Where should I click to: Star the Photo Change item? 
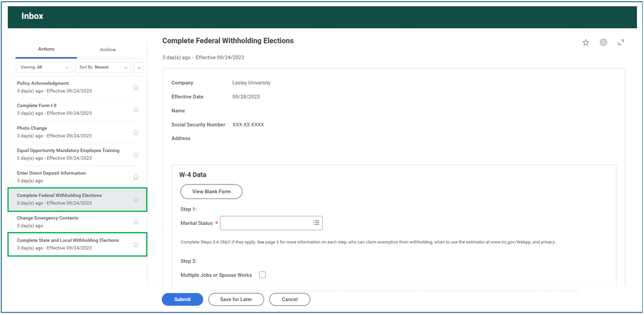(x=136, y=133)
